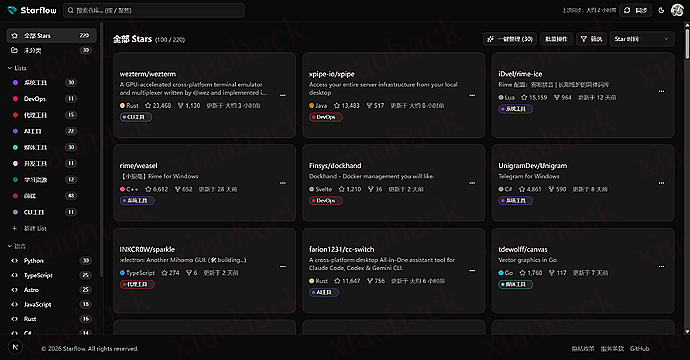
Task: Click the Starflow logo icon
Action: [x=12, y=10]
